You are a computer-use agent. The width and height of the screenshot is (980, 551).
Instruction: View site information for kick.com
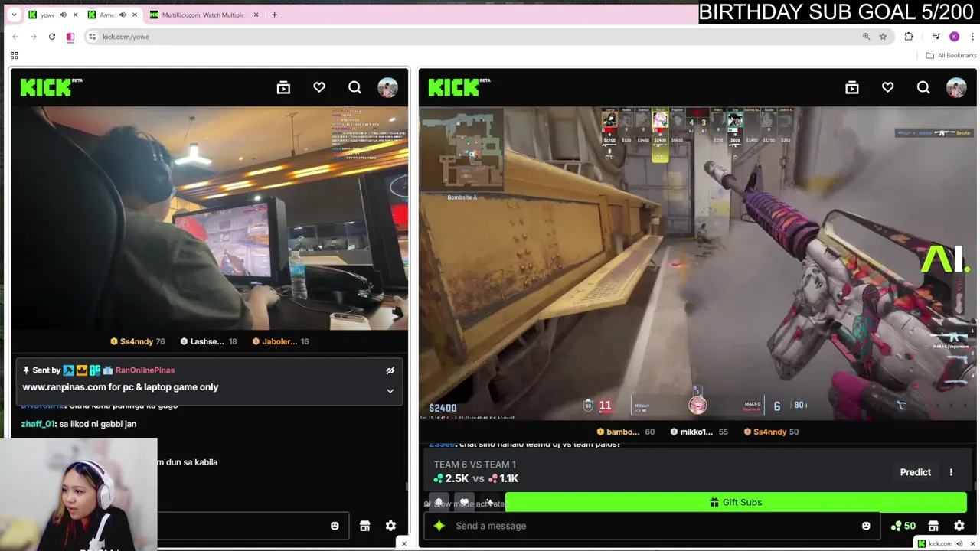coord(92,37)
